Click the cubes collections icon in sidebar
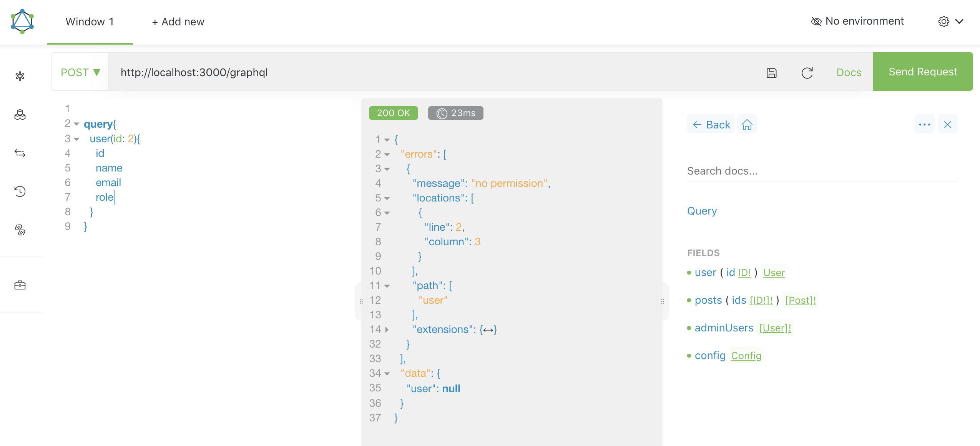980x446 pixels. coord(20,115)
